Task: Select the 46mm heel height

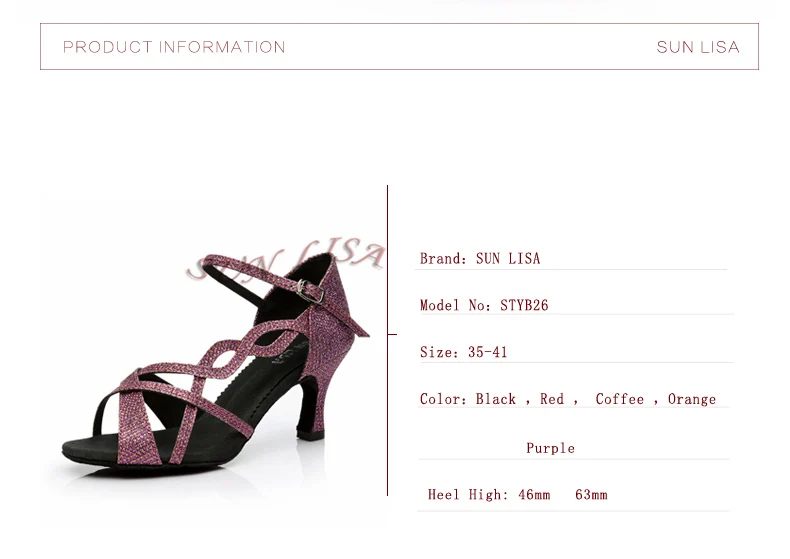Action: [x=534, y=495]
